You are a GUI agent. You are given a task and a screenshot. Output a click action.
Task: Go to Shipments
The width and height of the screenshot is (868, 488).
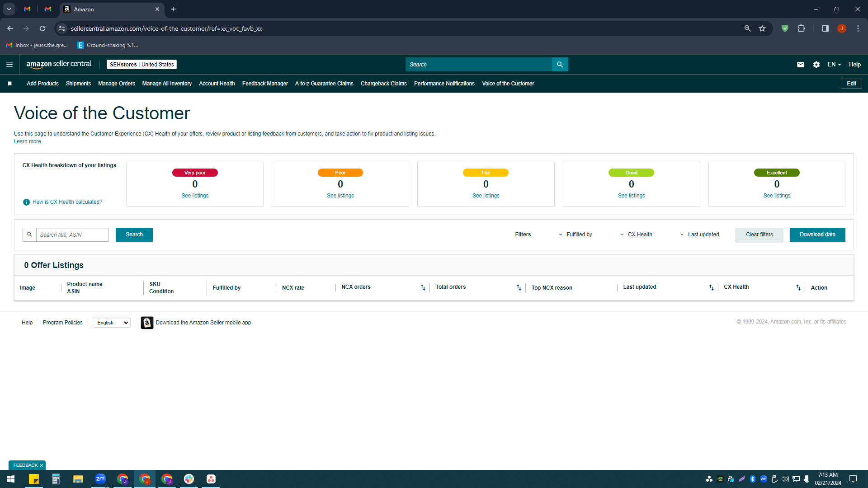(x=78, y=84)
